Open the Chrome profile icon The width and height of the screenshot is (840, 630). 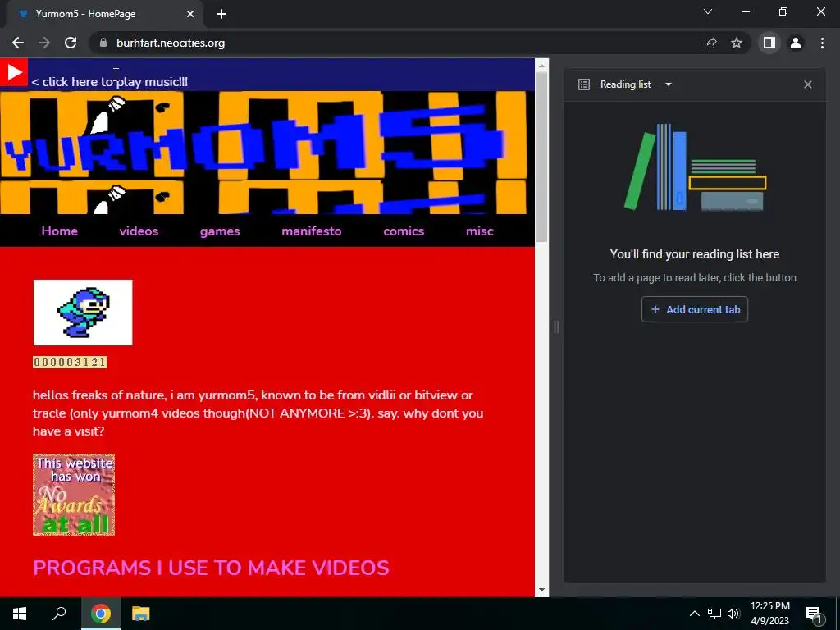click(796, 43)
